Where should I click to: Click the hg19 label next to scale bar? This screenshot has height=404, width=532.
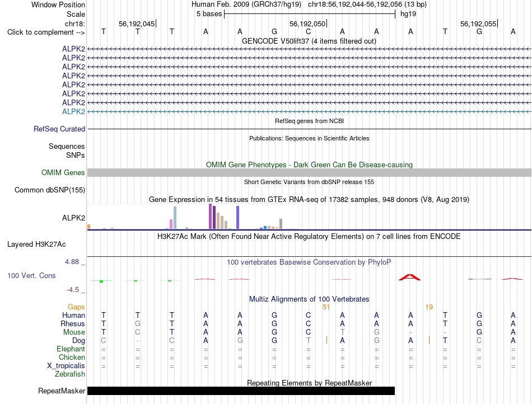coord(408,14)
